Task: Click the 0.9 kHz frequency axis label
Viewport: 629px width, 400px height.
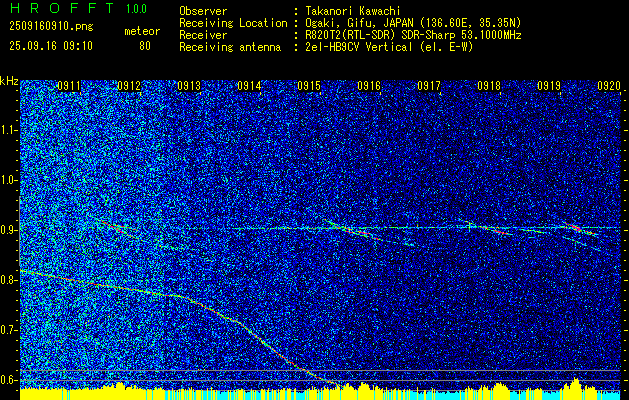Action: click(x=9, y=230)
